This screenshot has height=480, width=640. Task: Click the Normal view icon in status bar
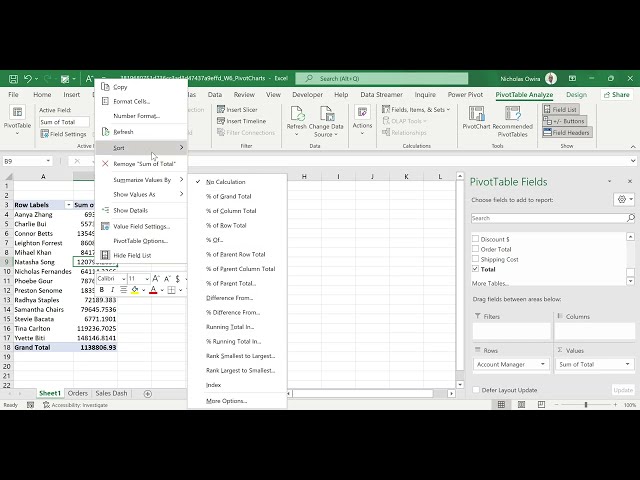click(x=501, y=404)
